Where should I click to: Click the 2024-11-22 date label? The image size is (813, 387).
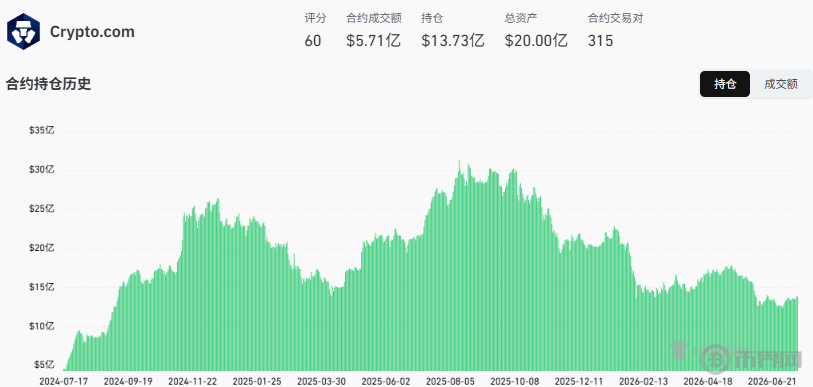point(193,381)
